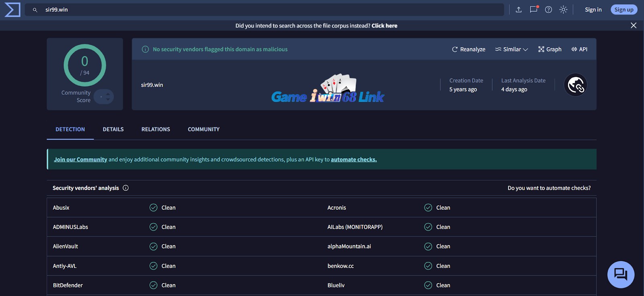This screenshot has height=296, width=644.
Task: Click Antiy-AVL clean checkmark icon
Action: coord(153,266)
